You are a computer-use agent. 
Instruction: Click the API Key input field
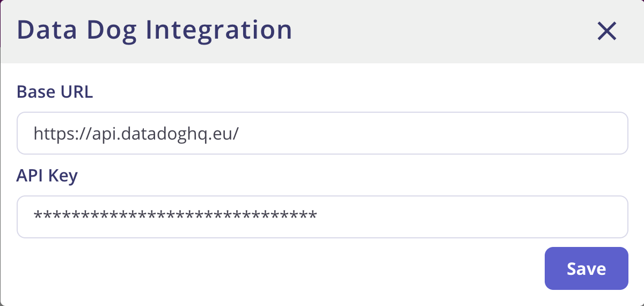tap(322, 217)
